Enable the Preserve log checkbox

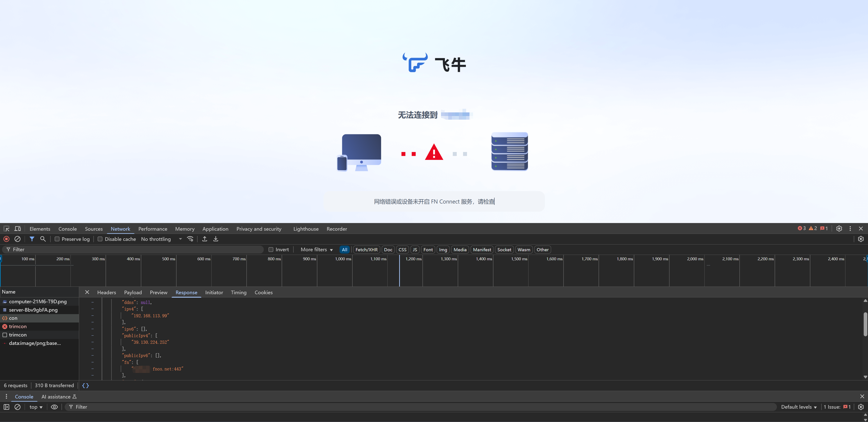tap(57, 239)
